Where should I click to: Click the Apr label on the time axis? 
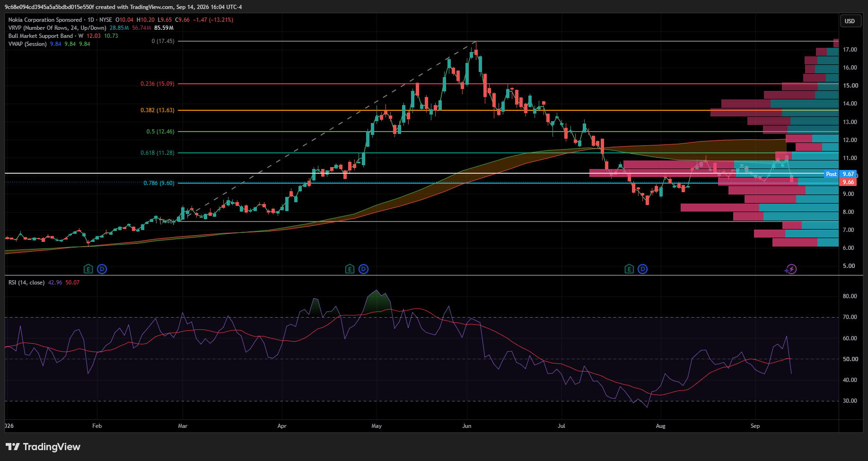(282, 426)
